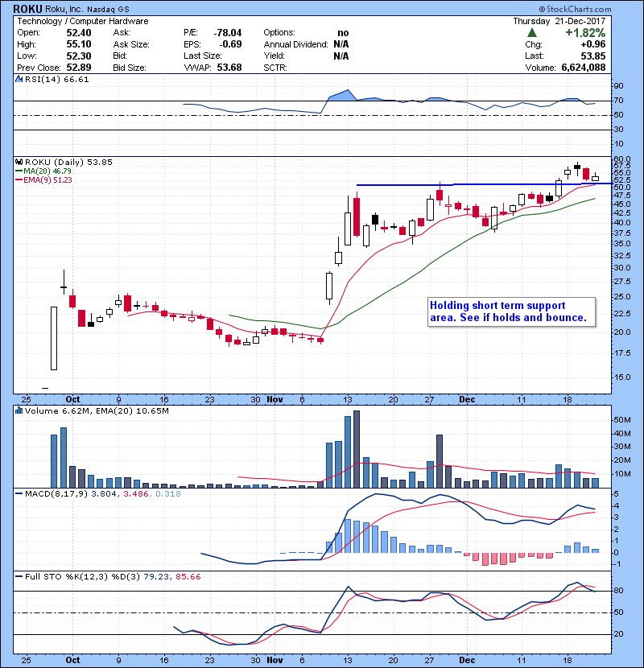
Task: Click the +1.82% percent change
Action: [585, 33]
